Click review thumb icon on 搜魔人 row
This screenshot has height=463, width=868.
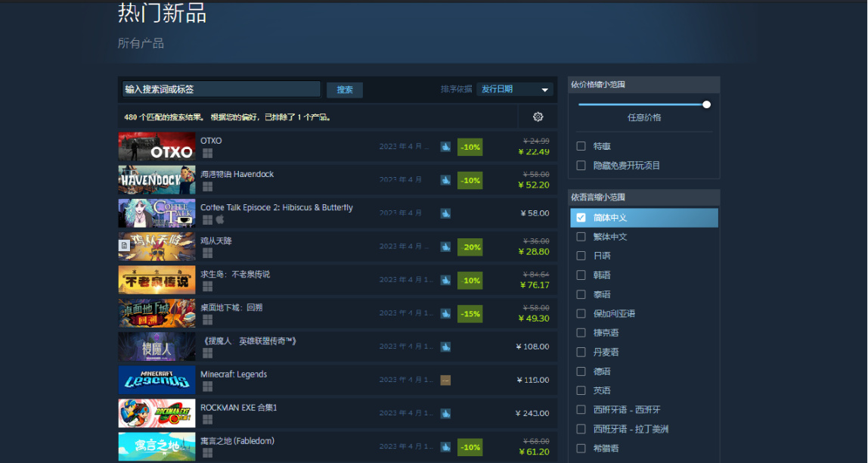(x=445, y=346)
